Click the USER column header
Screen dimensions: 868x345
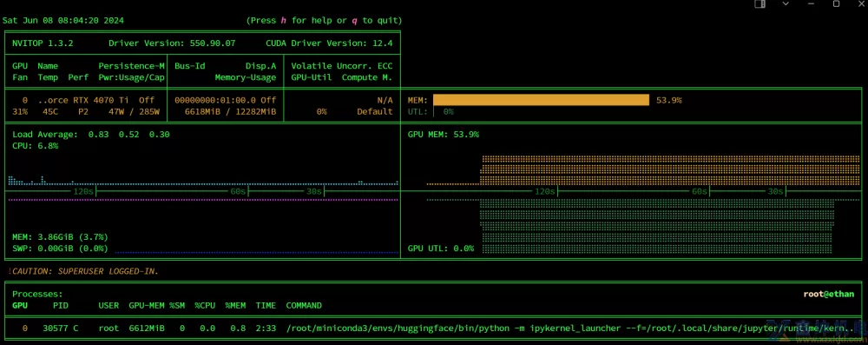point(108,306)
